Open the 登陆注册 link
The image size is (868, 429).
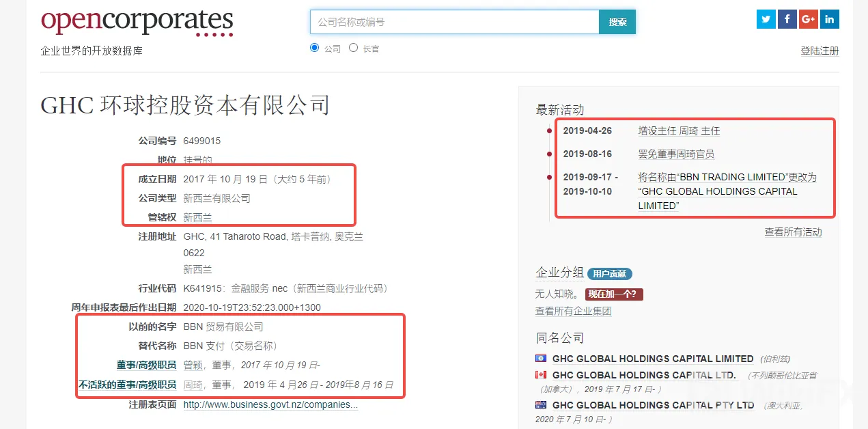[x=820, y=51]
